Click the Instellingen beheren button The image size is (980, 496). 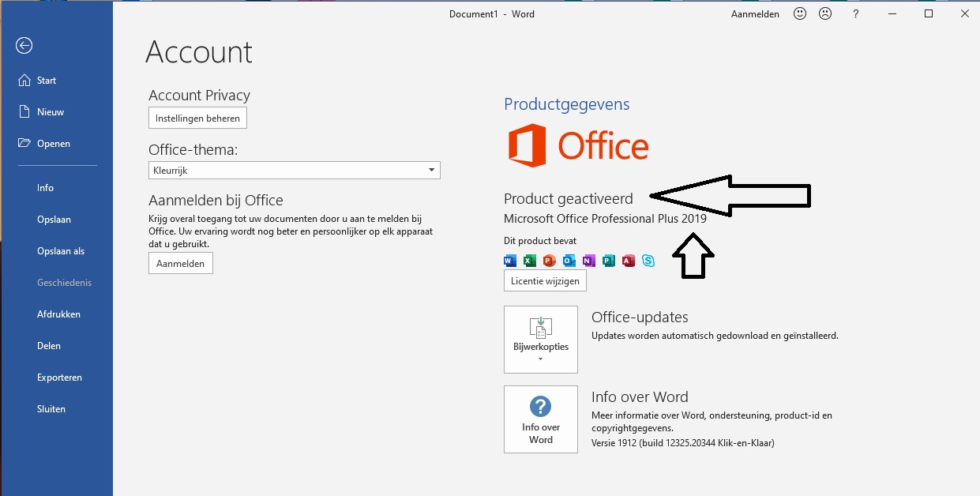197,118
